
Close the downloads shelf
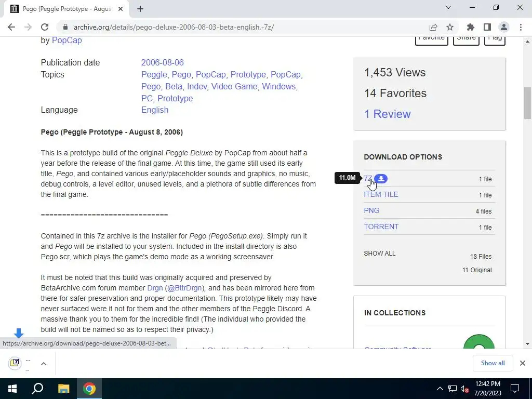[x=523, y=363]
